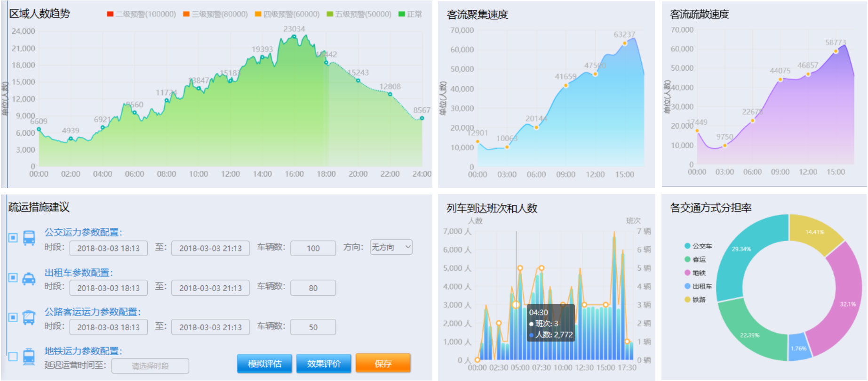Click the metro train icon for 地铁运力参数配置

29,357
